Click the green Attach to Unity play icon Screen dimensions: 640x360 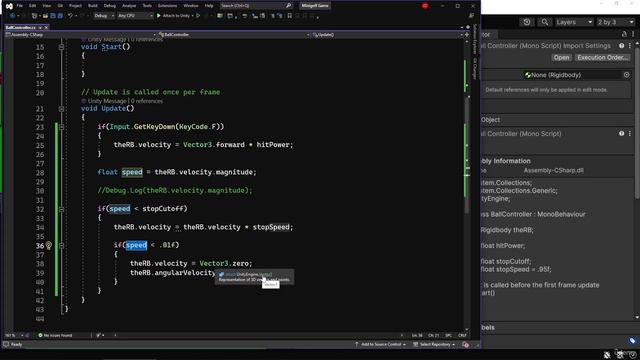159,16
